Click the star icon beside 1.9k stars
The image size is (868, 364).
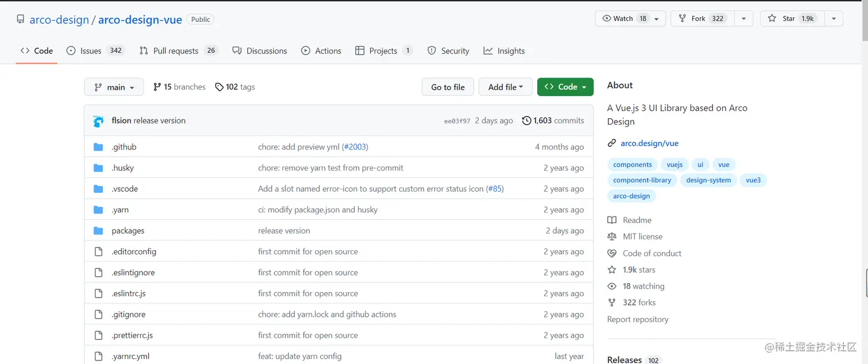[612, 270]
